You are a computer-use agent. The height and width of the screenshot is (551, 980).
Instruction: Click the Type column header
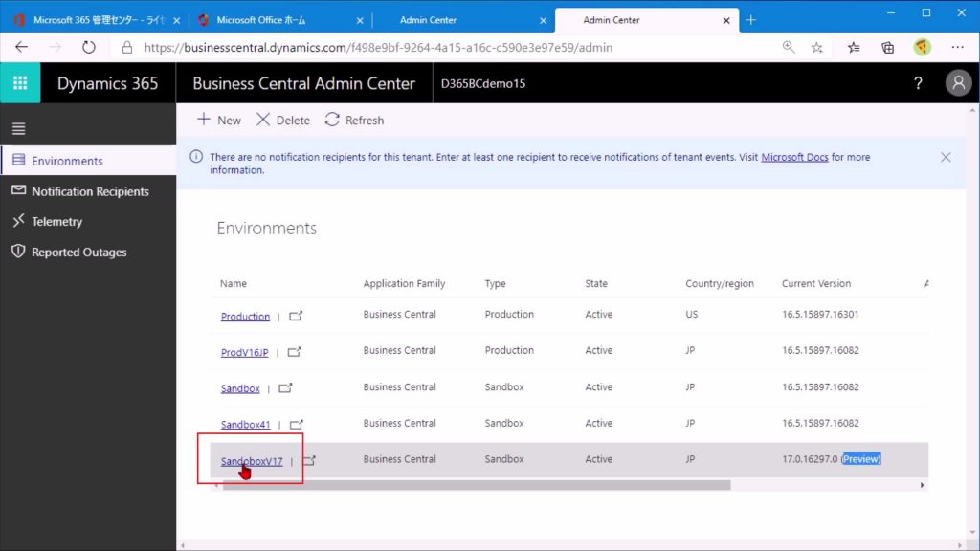point(495,283)
